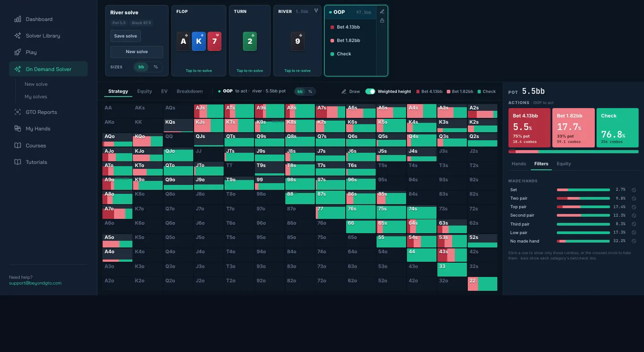Open New solve sidebar sub-item
The height and width of the screenshot is (352, 644).
pos(36,84)
